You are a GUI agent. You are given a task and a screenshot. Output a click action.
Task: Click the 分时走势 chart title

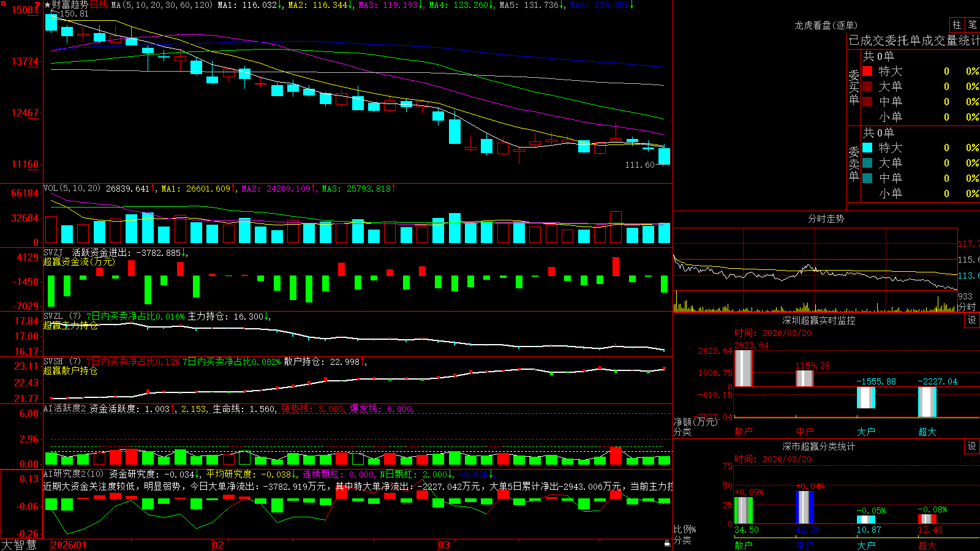click(826, 219)
